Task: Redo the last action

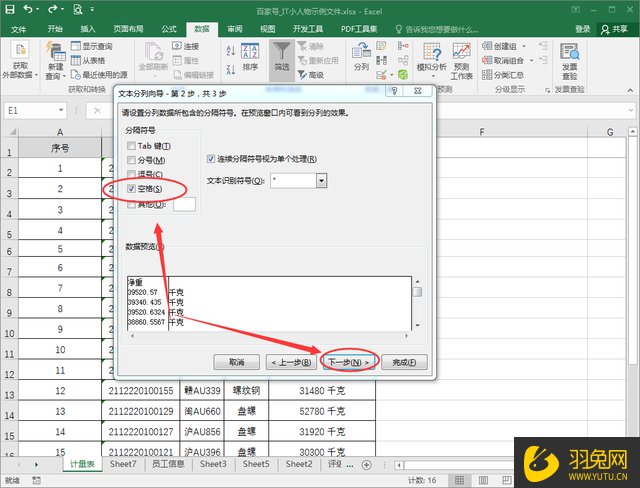Action: [53, 9]
